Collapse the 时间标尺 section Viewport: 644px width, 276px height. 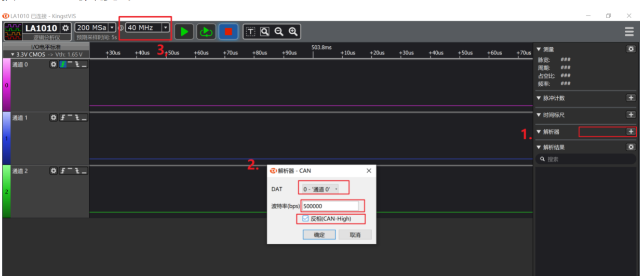(x=539, y=115)
